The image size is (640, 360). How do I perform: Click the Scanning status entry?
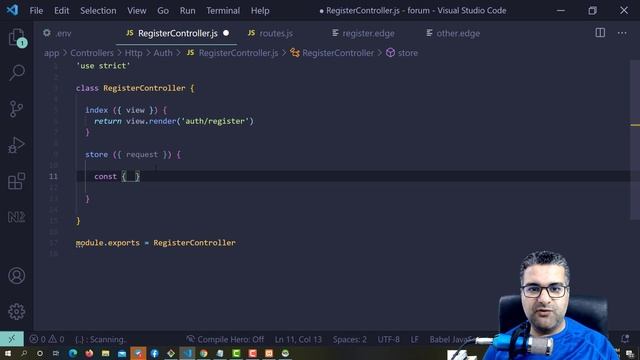pos(100,340)
